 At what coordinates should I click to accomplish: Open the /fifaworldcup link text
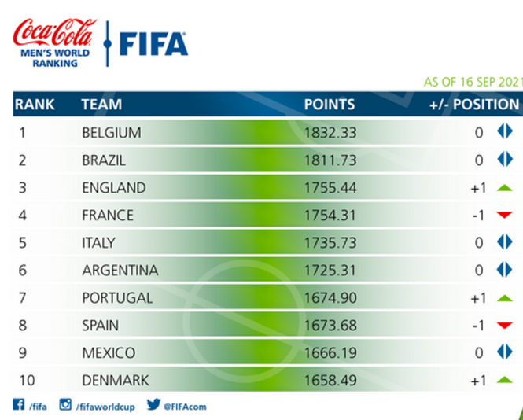point(105,407)
